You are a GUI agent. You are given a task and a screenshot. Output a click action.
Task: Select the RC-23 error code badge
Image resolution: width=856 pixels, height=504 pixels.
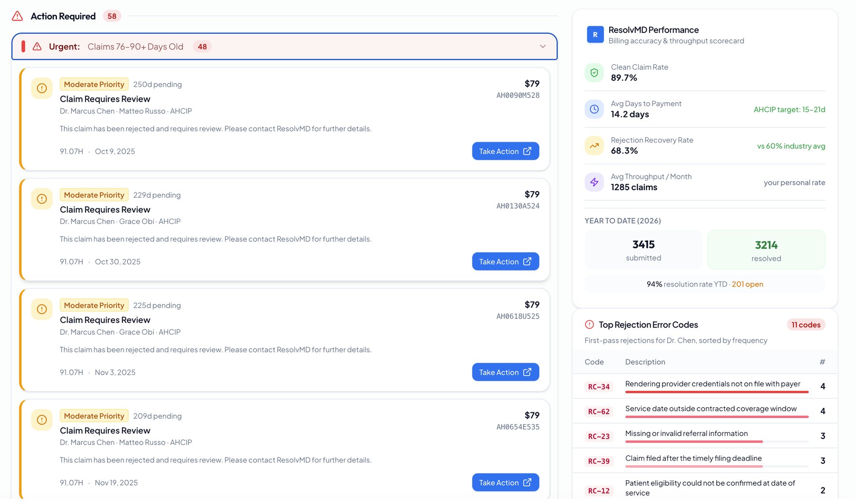599,436
